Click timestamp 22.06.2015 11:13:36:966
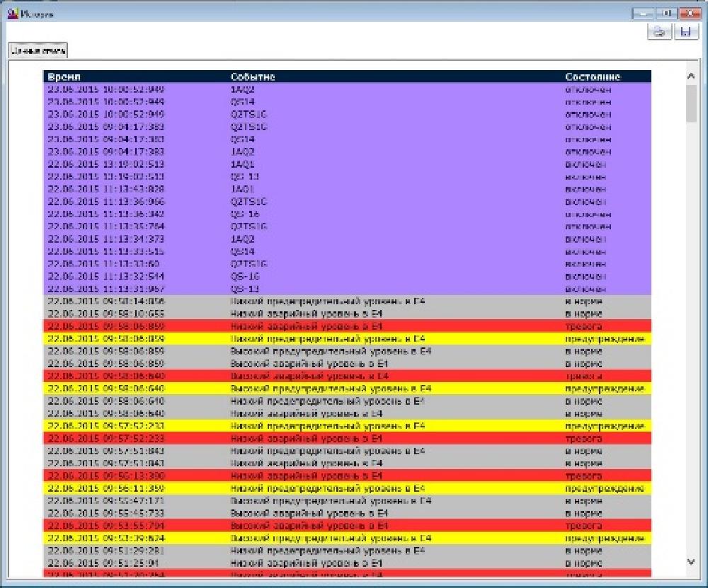 (x=106, y=202)
